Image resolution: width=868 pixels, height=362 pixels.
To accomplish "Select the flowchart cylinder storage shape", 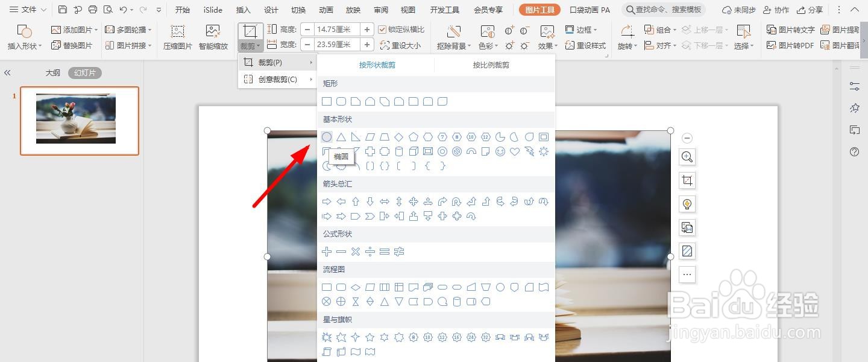I will tap(457, 302).
